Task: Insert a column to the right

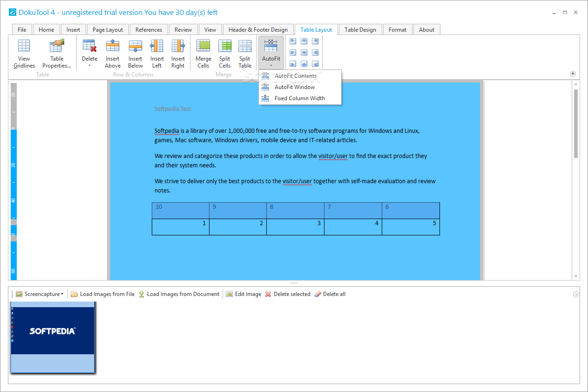Action: click(x=178, y=54)
